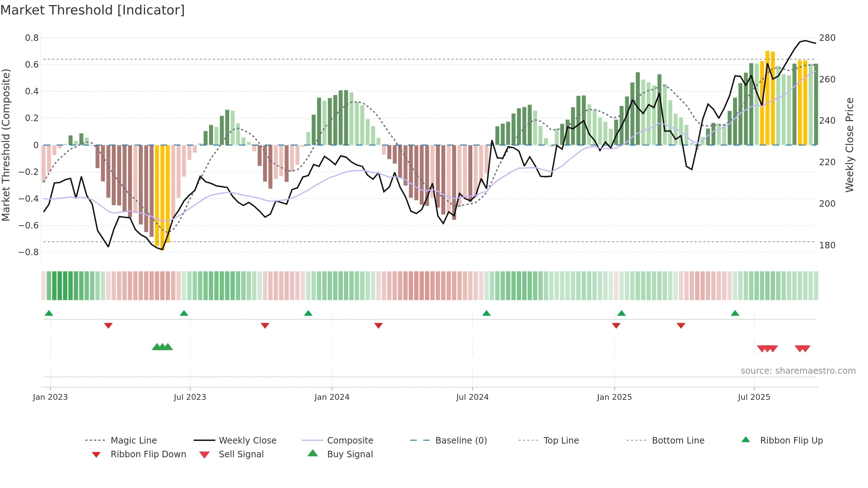The width and height of the screenshot is (868, 488).
Task: Toggle the Buy Signal legend entry
Action: point(340,454)
